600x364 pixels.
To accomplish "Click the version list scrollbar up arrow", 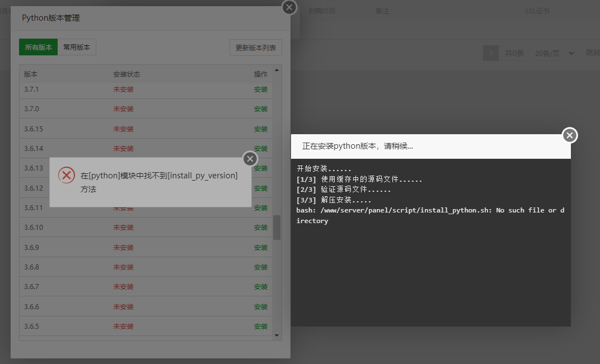I will coord(276,70).
